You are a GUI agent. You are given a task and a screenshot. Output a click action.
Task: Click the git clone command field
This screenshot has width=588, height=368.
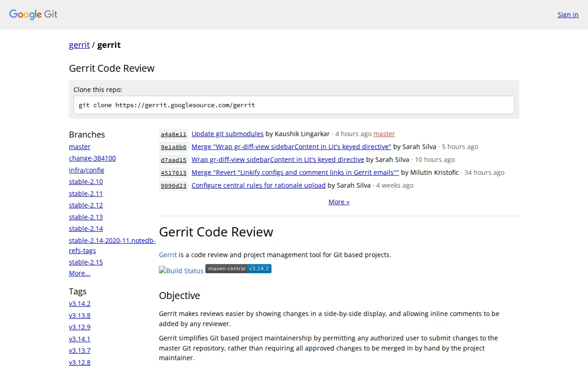[294, 105]
